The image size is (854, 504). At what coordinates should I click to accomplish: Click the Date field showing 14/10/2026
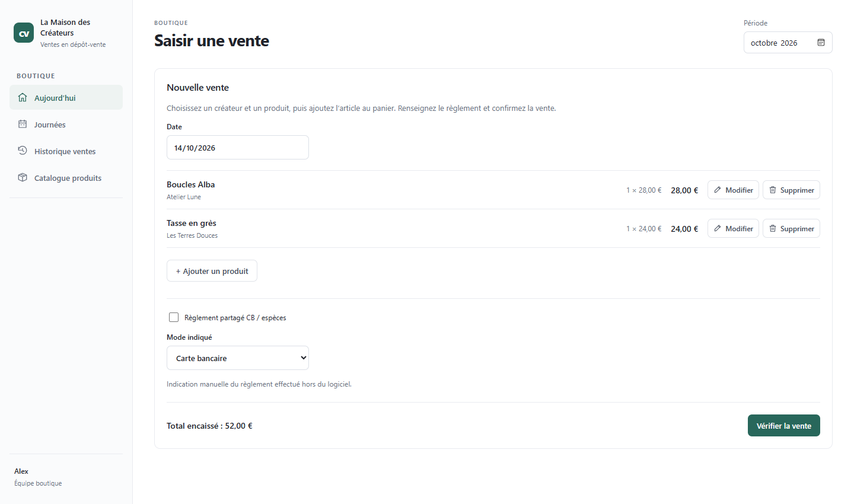coord(238,148)
